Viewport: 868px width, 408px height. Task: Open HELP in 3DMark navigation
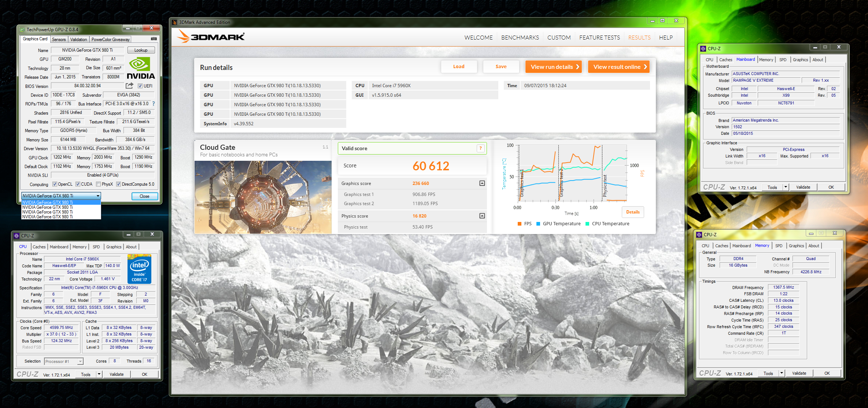666,37
